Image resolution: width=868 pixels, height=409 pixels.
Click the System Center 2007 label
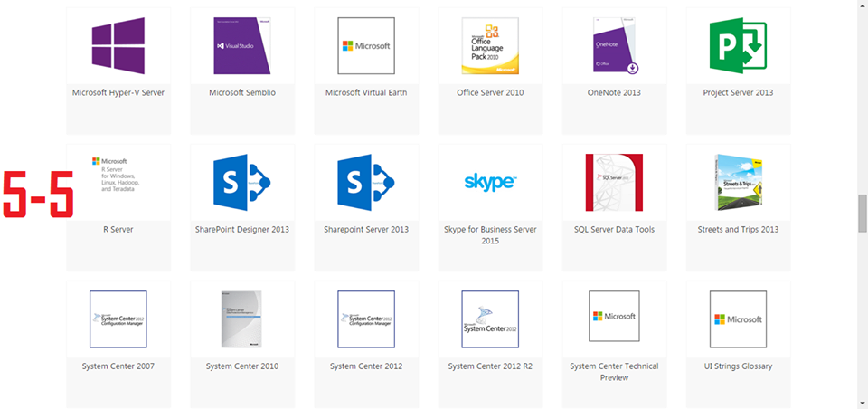118,366
